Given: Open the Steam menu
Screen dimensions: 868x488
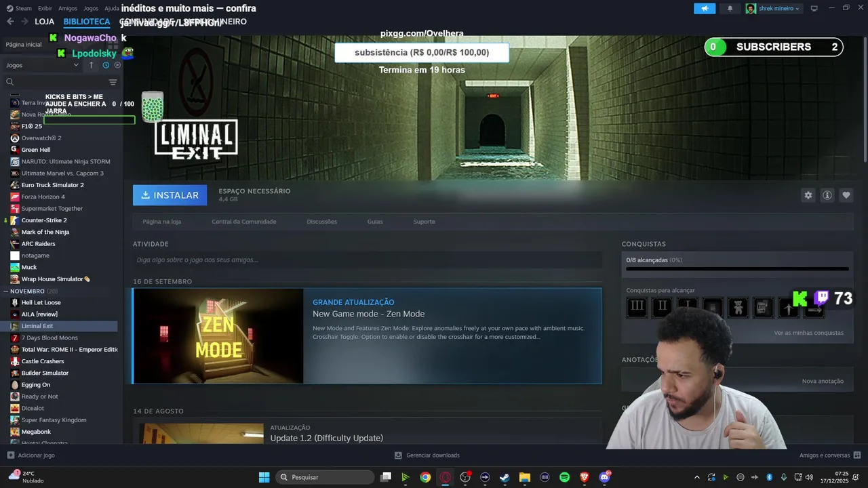Looking at the screenshot, I should 20,8.
